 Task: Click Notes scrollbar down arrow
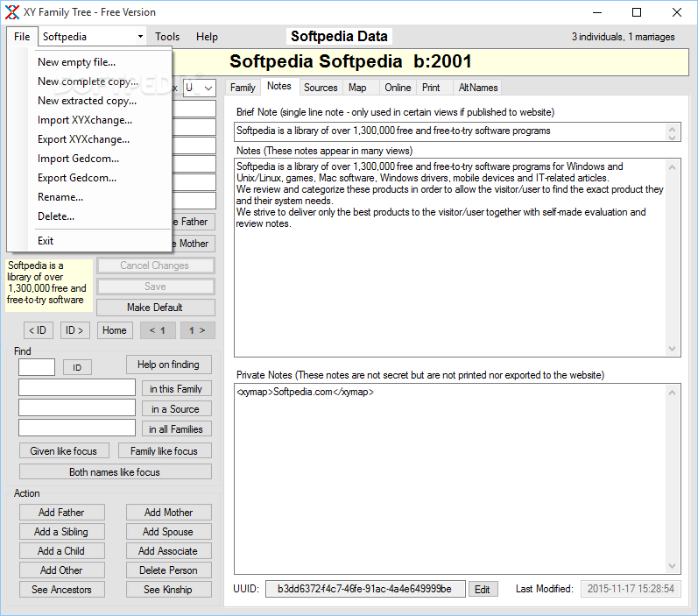pos(673,349)
